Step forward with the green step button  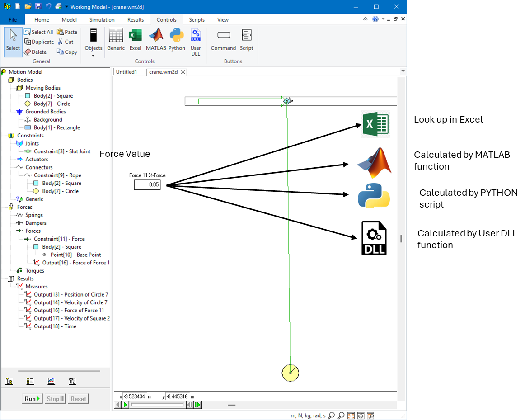point(197,405)
